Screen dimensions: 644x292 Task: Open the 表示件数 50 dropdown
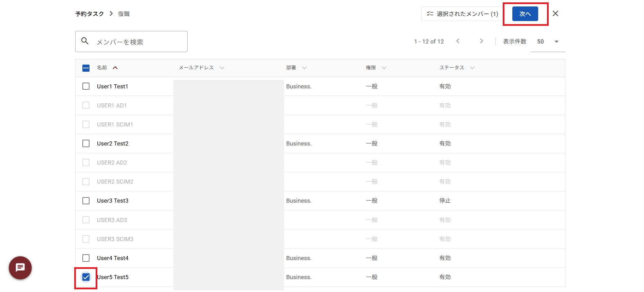tap(548, 41)
